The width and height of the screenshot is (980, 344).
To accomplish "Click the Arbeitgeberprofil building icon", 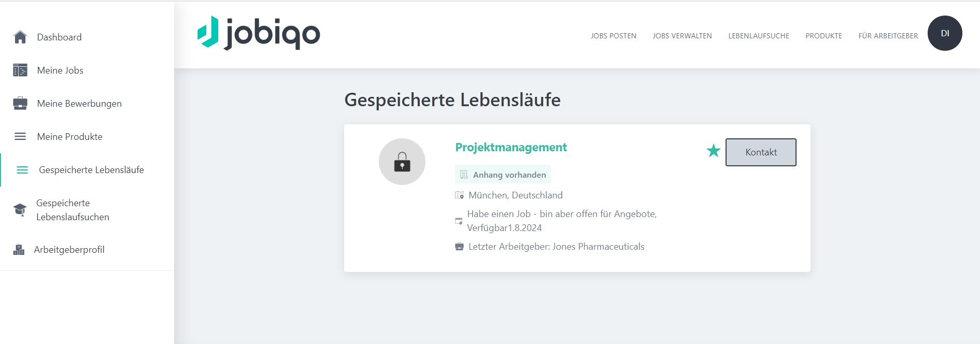I will click(x=19, y=250).
